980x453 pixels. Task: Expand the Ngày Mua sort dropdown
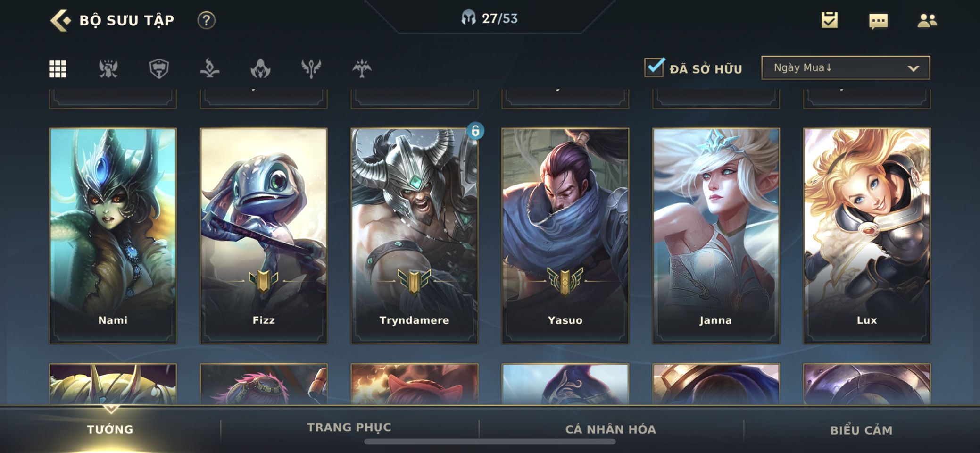pos(846,67)
